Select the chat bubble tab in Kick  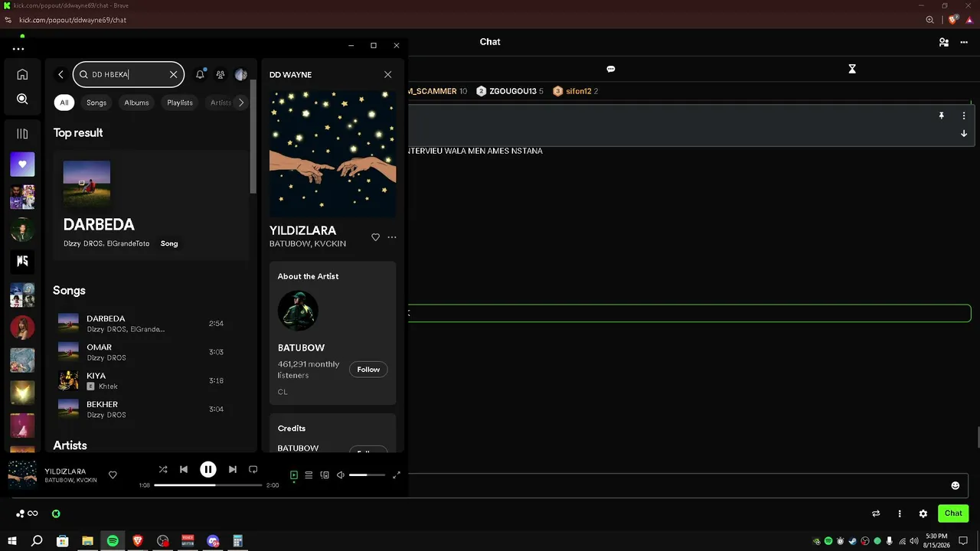click(611, 69)
